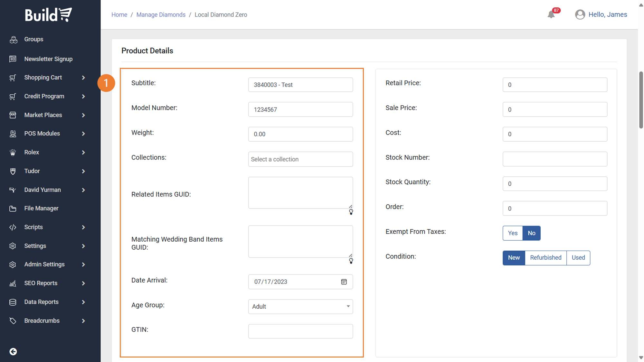Click the File Manager folder icon
644x362 pixels.
click(13, 209)
